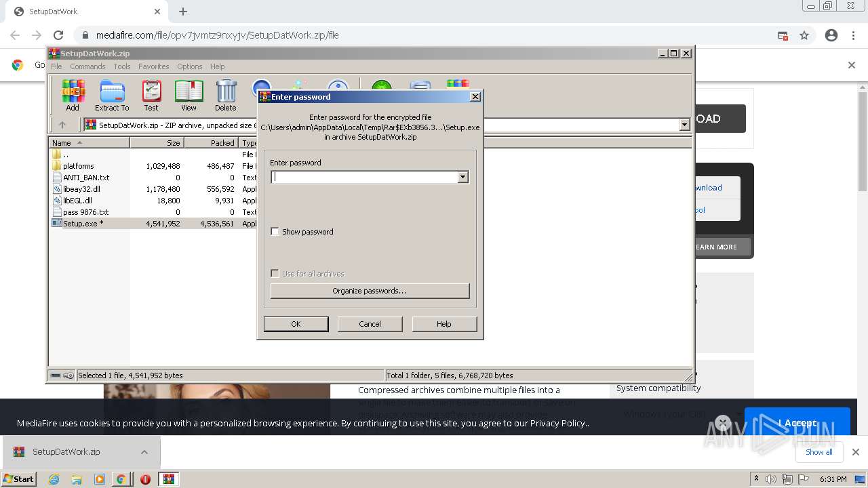868x488 pixels.
Task: Click the Test archive toolbar icon
Action: pos(151,95)
